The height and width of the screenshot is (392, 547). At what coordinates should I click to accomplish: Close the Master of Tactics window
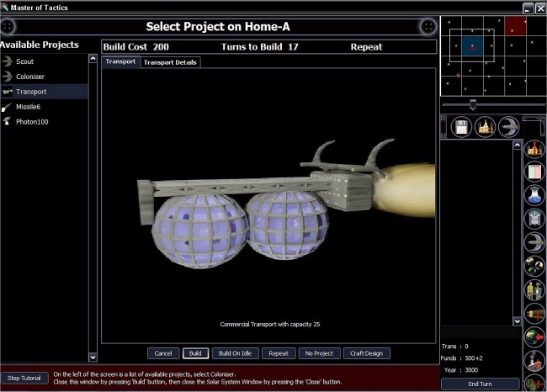click(x=540, y=8)
